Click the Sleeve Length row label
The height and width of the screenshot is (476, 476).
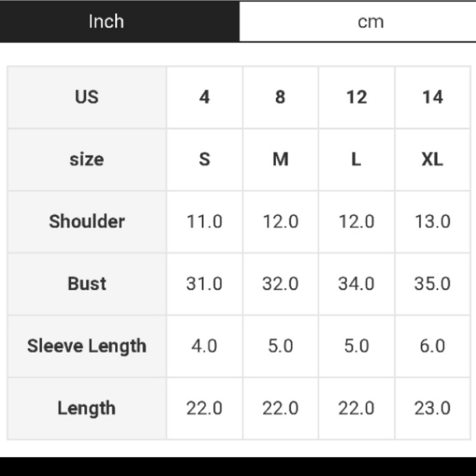pos(87,346)
